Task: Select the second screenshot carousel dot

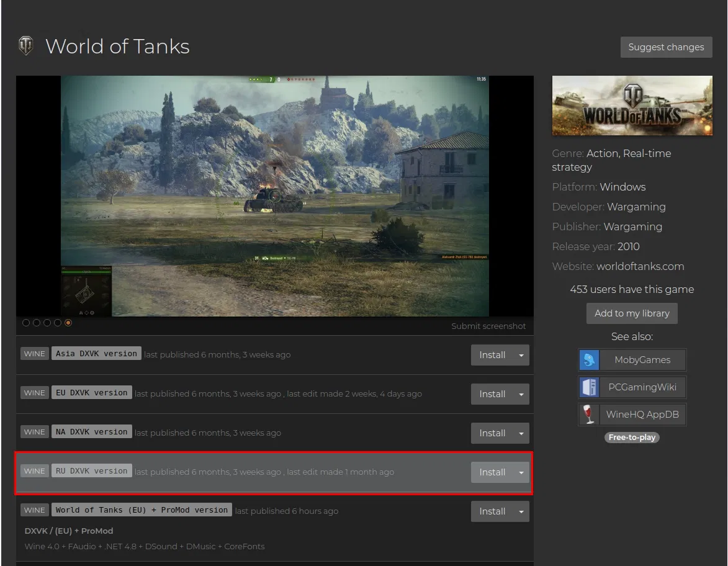Action: [x=37, y=323]
